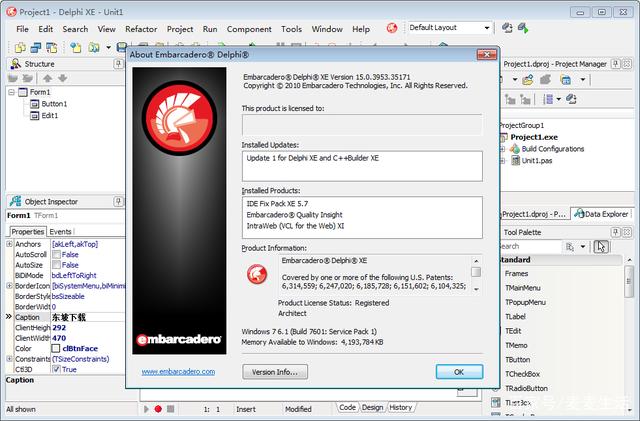Open the dropdown arrow beside the blue View icon
This screenshot has width=640, height=421.
tap(582, 80)
